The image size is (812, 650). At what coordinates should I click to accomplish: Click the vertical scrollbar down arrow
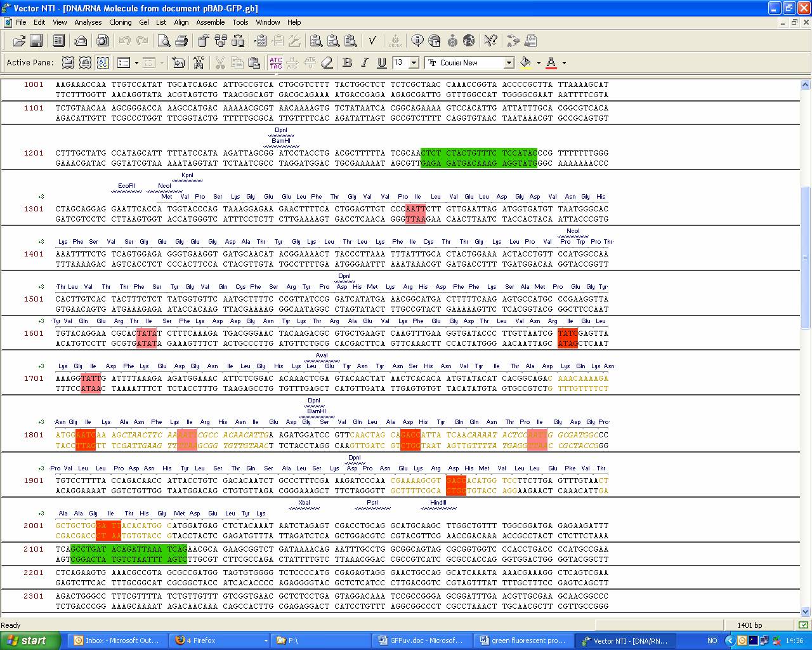tap(806, 612)
